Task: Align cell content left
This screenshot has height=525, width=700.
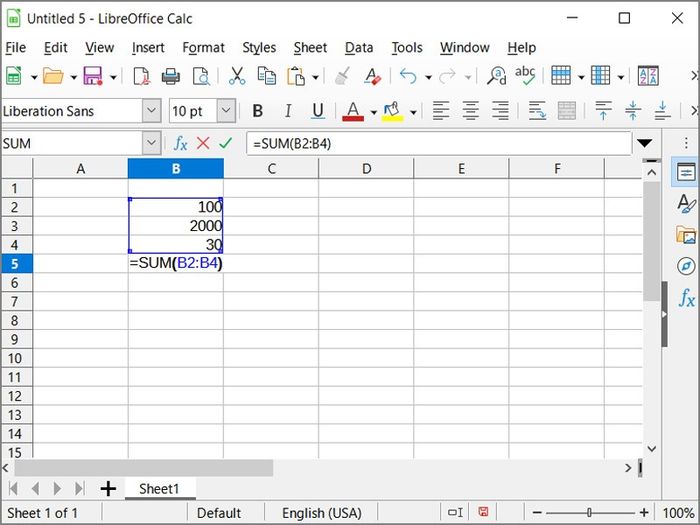Action: [x=441, y=111]
